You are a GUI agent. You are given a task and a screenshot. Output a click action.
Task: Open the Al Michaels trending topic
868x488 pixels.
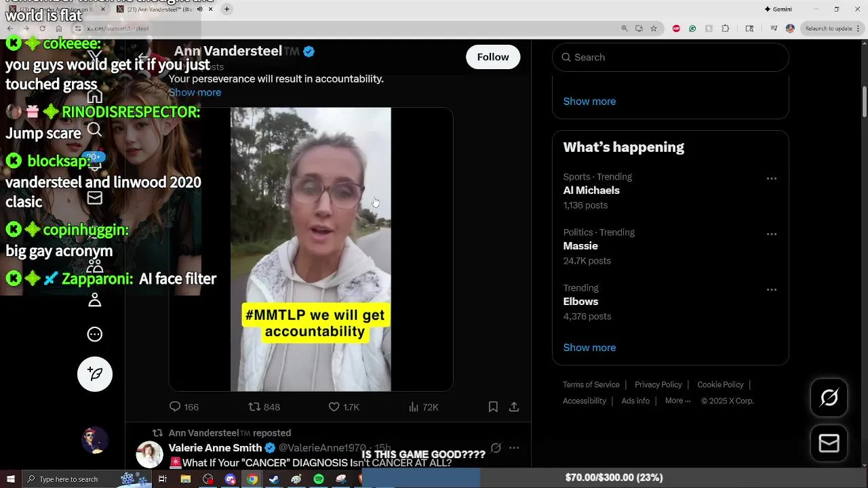point(591,190)
